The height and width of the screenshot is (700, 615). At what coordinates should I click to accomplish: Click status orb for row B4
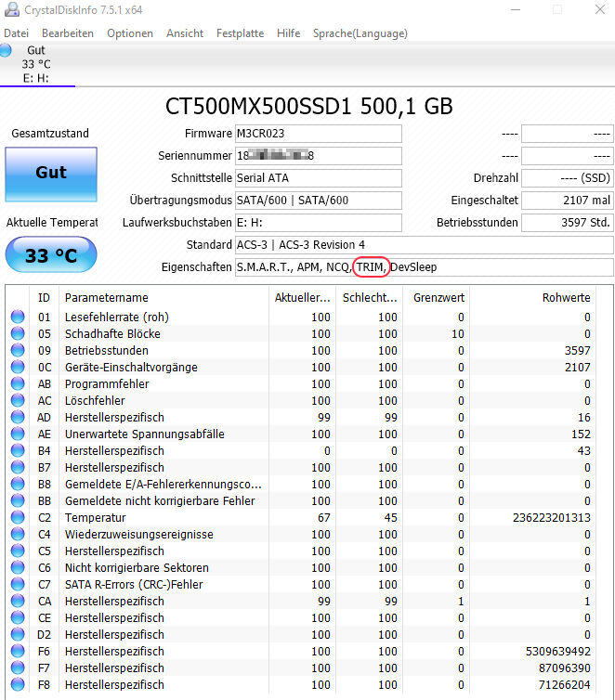coord(18,451)
